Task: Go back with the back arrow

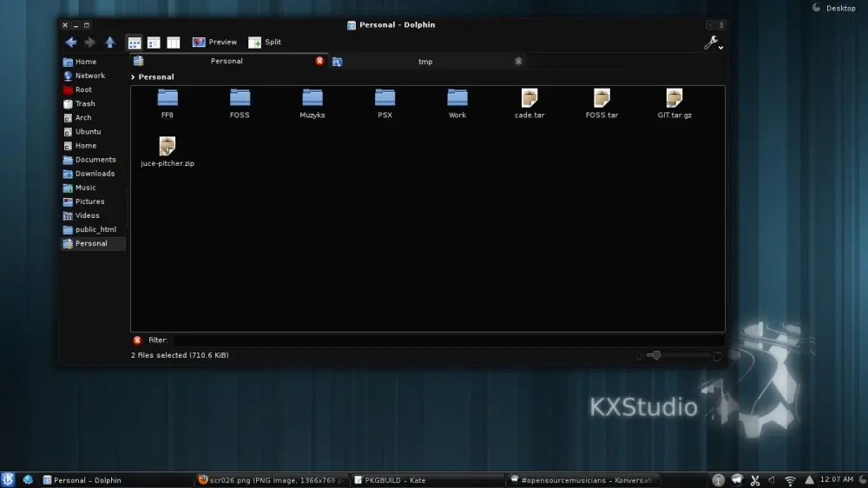Action: pyautogui.click(x=71, y=43)
